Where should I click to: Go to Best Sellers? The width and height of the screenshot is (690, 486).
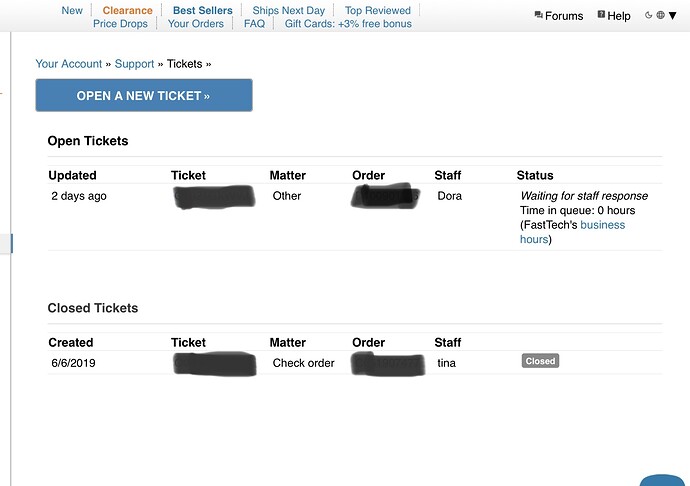pyautogui.click(x=202, y=10)
